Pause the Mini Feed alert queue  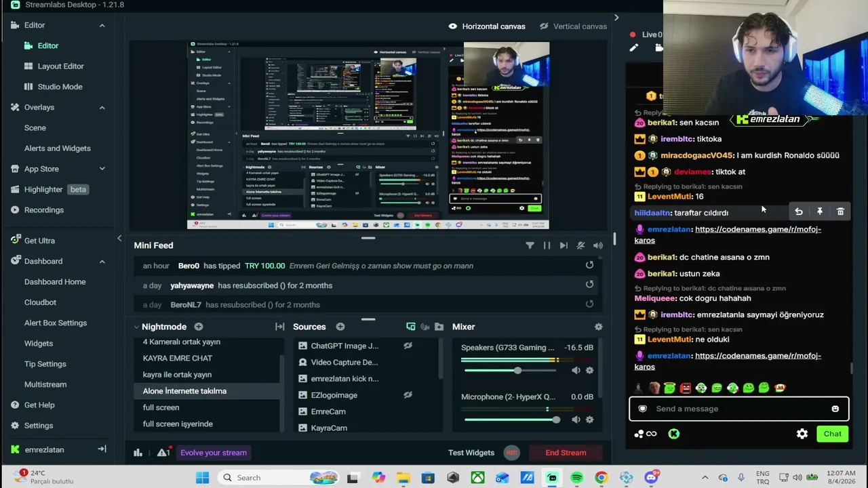pyautogui.click(x=547, y=245)
